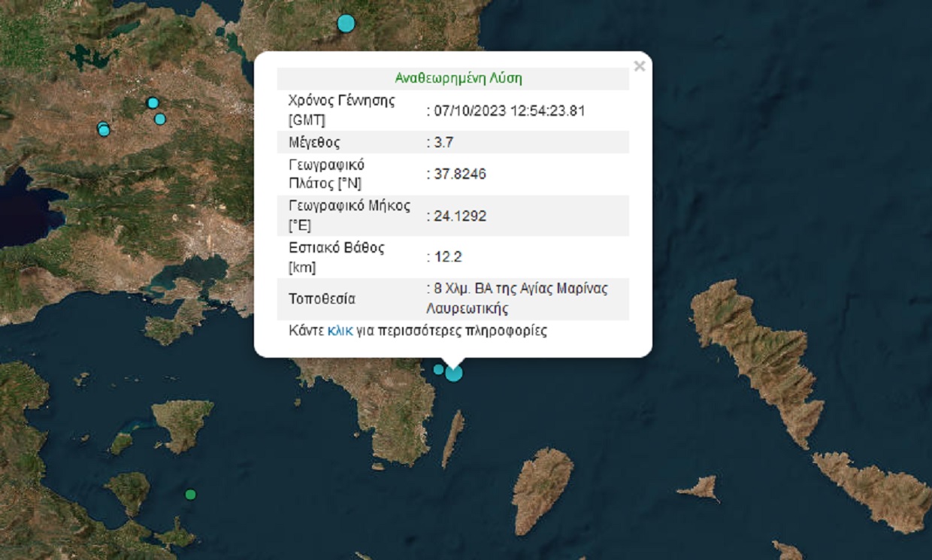Click the 'Αγίας Μαρίνας Λαυρεωτικής' location text
Viewport: 932px width, 560px height.
point(517,299)
